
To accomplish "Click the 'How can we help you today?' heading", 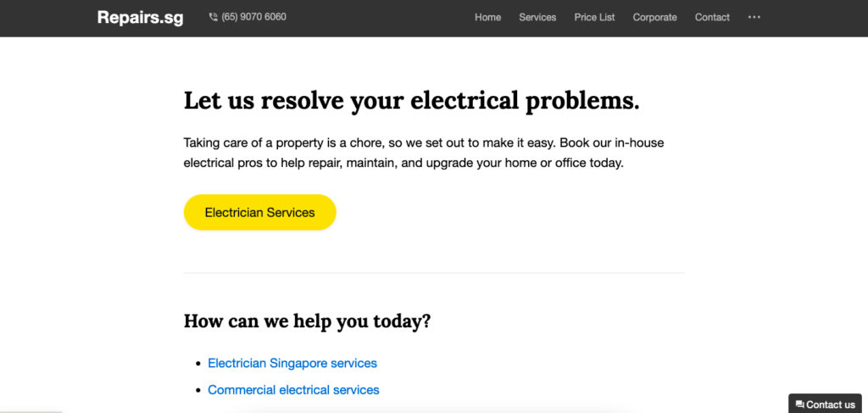I will pos(307,321).
